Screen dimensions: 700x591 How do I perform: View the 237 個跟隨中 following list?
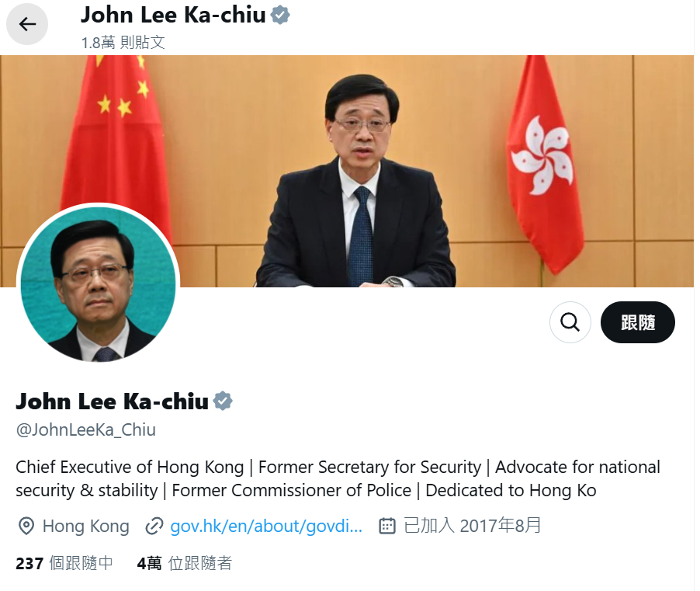tap(64, 563)
